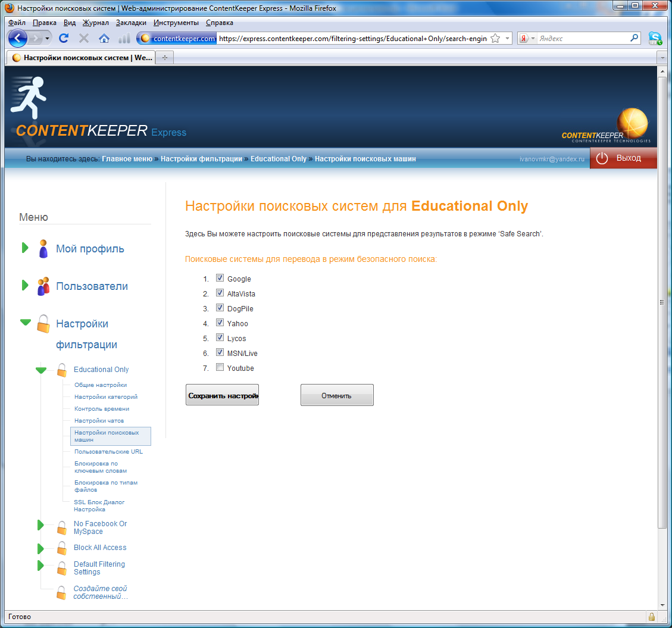This screenshot has height=628, width=672.
Task: Click the Сохранить настройки button
Action: click(x=222, y=395)
